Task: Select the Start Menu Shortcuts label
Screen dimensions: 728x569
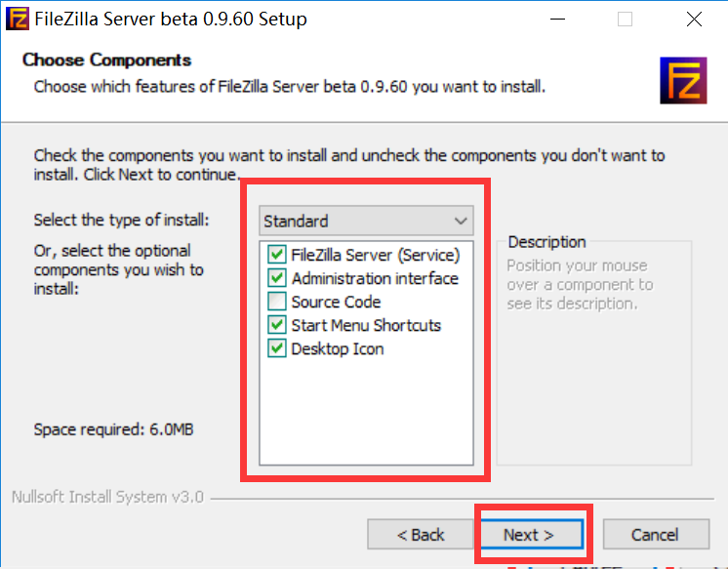Action: coord(366,325)
